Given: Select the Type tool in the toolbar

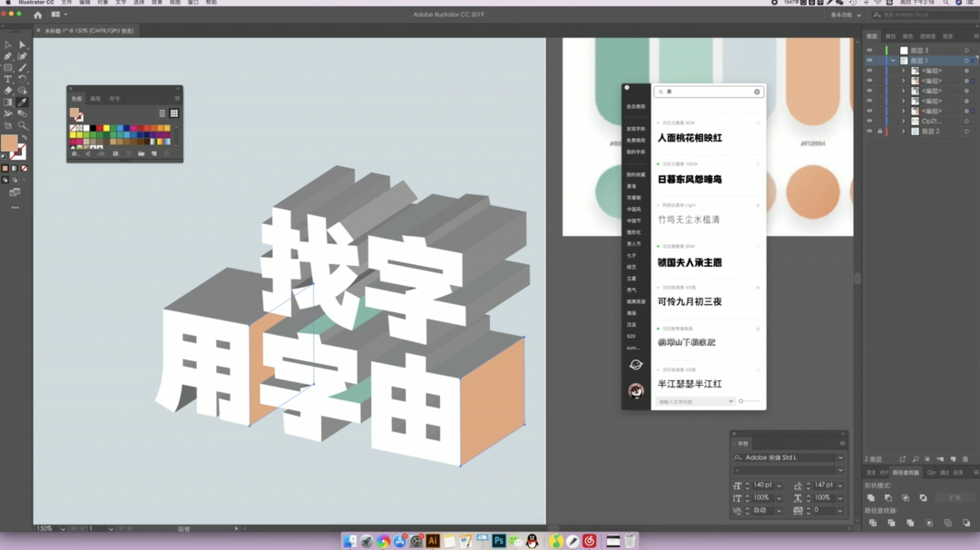Looking at the screenshot, I should 8,79.
